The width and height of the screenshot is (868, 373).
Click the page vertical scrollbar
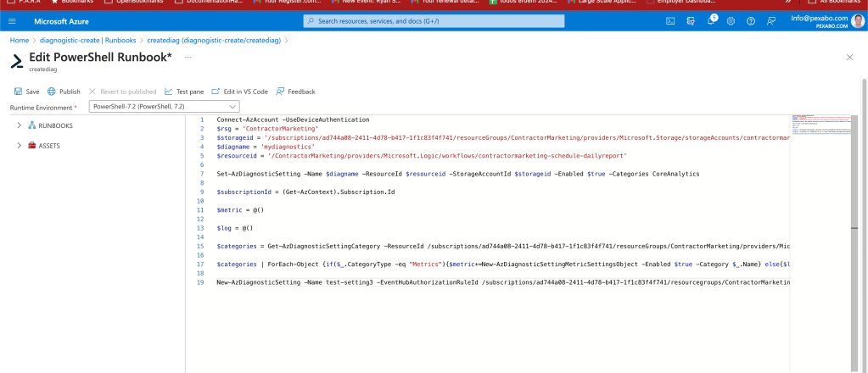(864, 221)
